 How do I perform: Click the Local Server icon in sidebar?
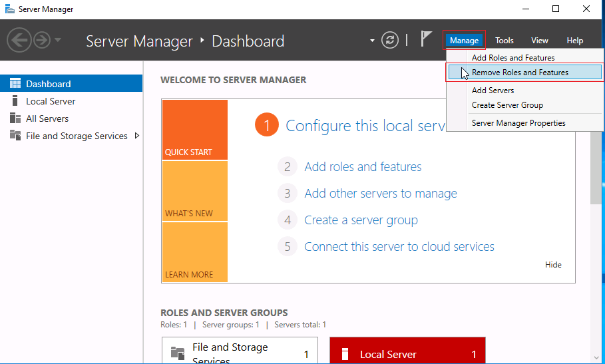[x=15, y=101]
